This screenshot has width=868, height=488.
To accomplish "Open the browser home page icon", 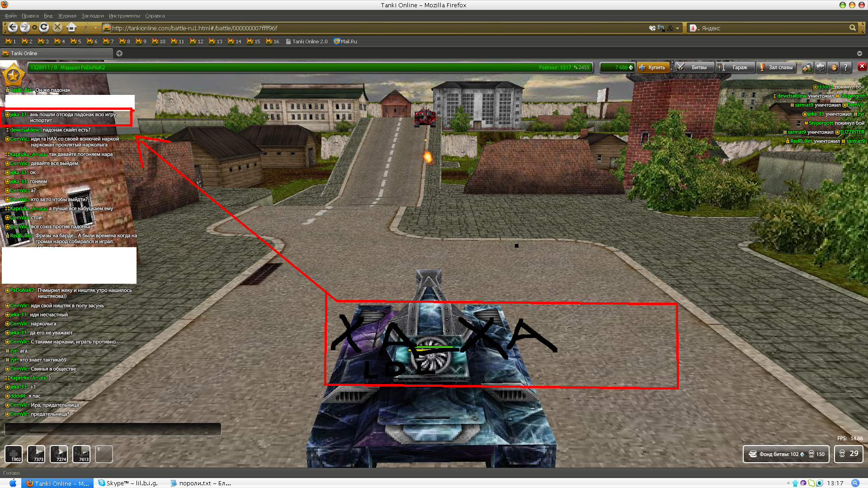I will coord(71,28).
